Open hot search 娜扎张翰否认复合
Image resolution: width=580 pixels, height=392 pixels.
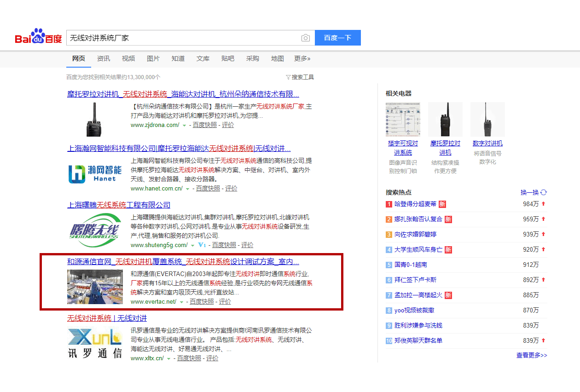coord(418,219)
